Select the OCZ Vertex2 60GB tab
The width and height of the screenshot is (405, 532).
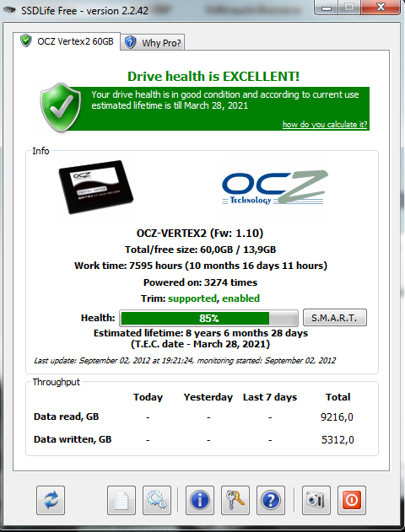click(x=67, y=41)
